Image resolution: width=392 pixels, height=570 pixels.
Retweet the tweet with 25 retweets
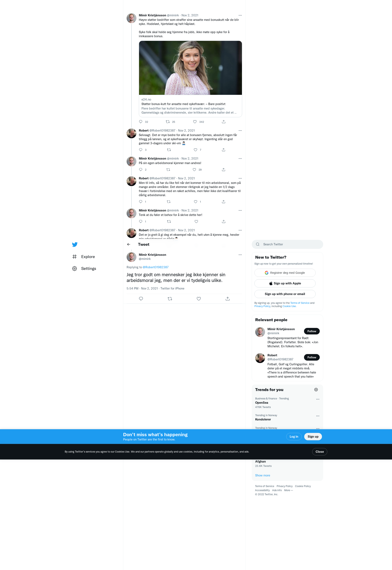coord(168,122)
